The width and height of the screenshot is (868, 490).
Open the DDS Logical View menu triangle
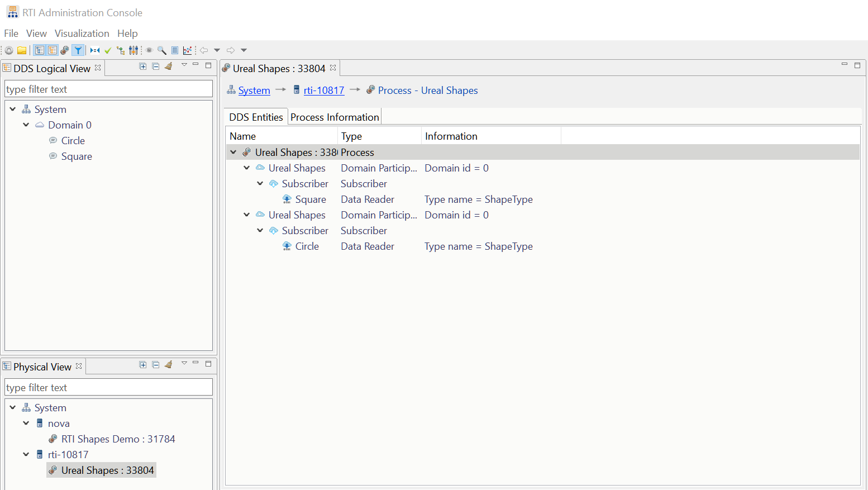click(x=184, y=65)
